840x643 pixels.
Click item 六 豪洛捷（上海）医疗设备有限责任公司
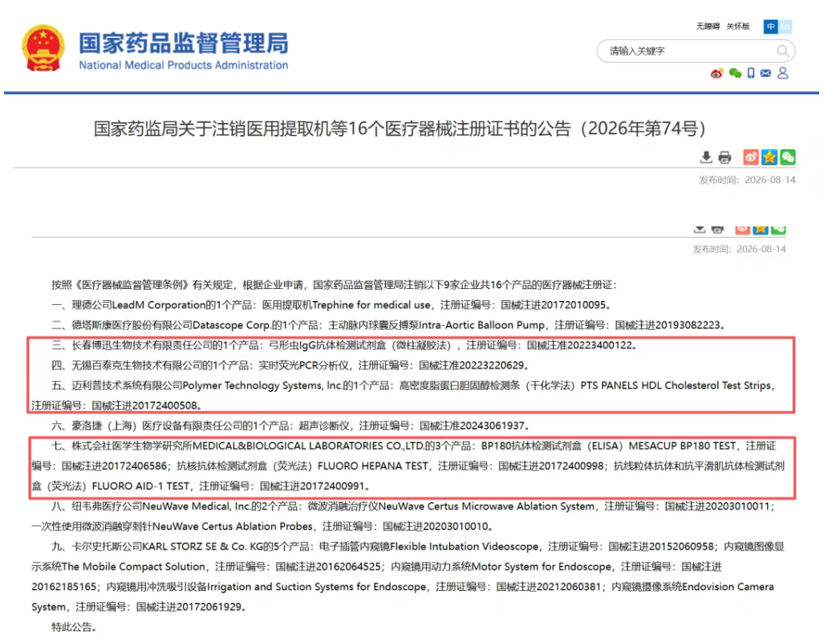click(291, 426)
